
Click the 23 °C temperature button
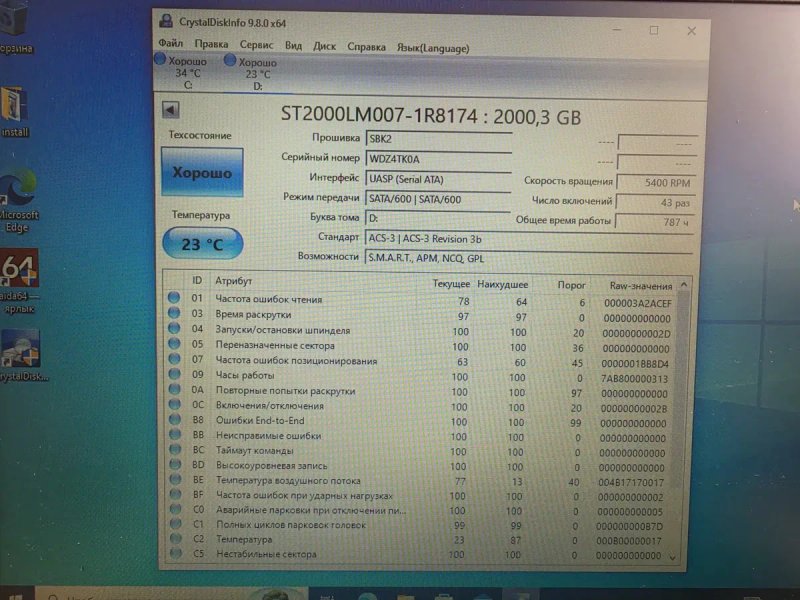click(203, 244)
